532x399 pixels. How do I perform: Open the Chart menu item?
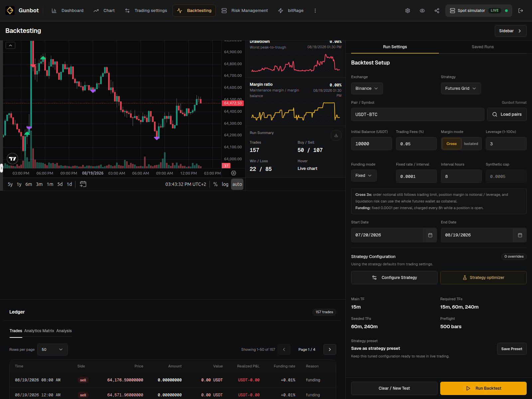(x=104, y=11)
